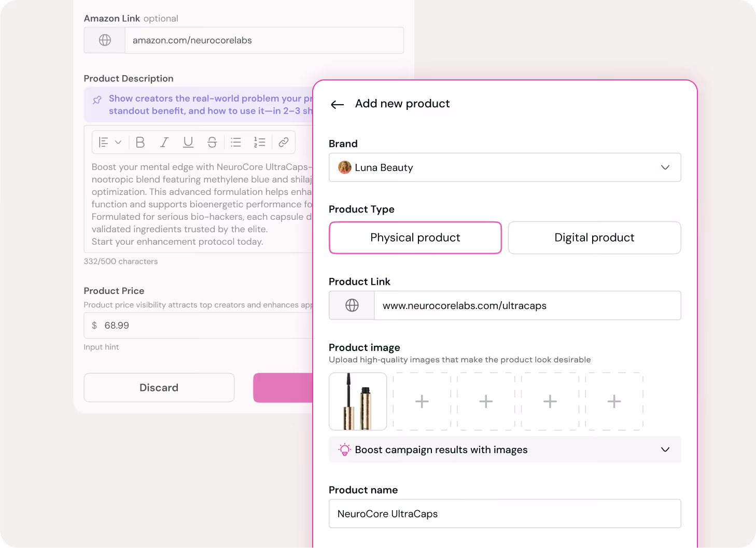Discard the product changes
This screenshot has height=548, width=756.
click(x=159, y=387)
